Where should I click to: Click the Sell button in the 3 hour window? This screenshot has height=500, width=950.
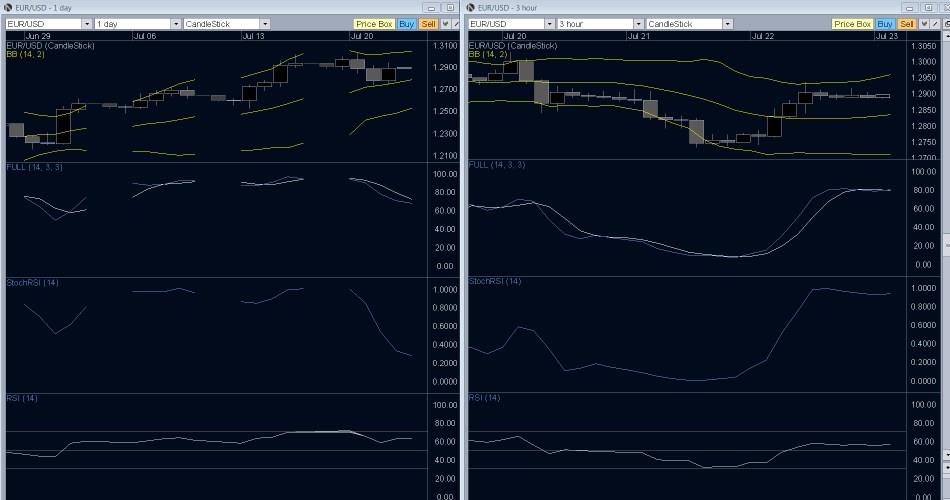click(x=907, y=24)
